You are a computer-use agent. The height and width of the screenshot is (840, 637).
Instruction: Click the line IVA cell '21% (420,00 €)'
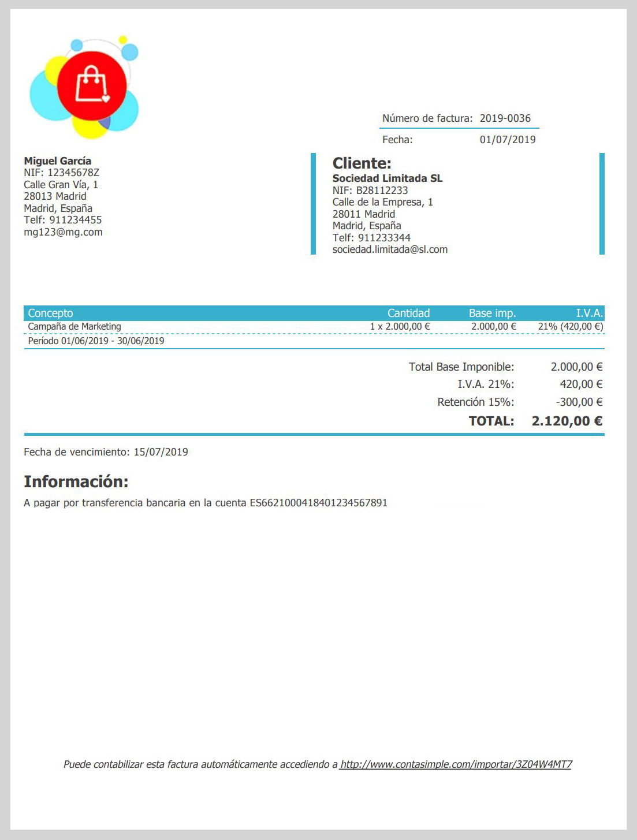[x=571, y=327]
